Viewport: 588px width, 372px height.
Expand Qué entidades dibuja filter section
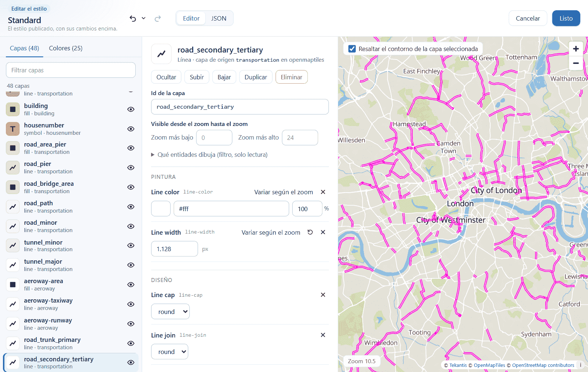[x=209, y=155]
